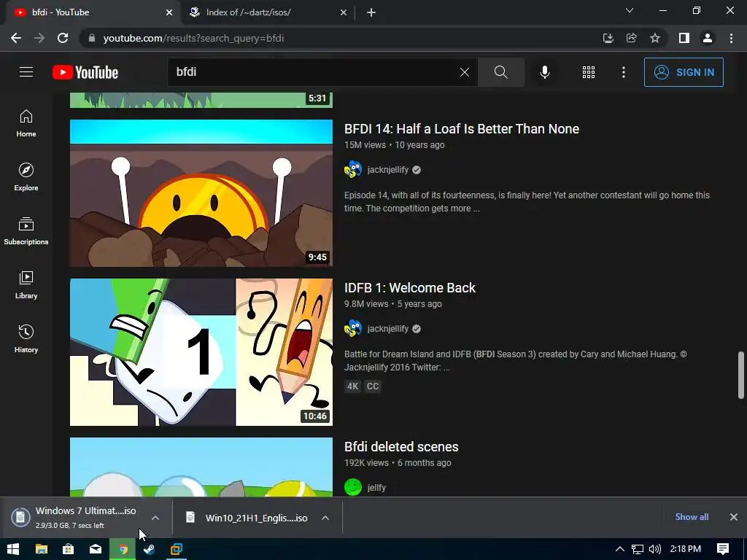Open the VirtualBox-like taskbar app icon
Viewport: 747px width, 560px height.
(x=177, y=549)
